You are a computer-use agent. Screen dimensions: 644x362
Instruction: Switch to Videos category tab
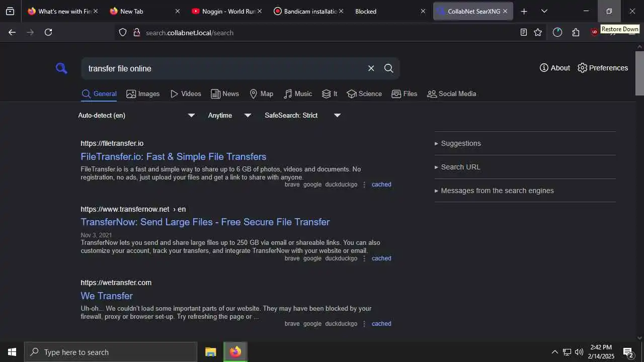186,94
